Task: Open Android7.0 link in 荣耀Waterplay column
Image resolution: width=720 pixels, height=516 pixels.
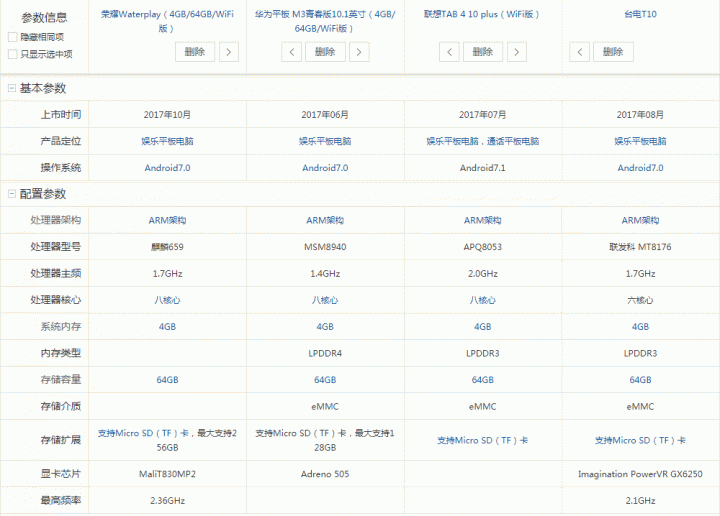Action: coord(167,168)
